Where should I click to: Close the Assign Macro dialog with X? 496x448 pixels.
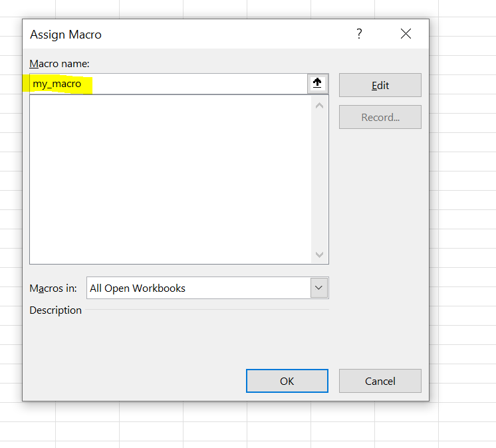[x=406, y=34]
